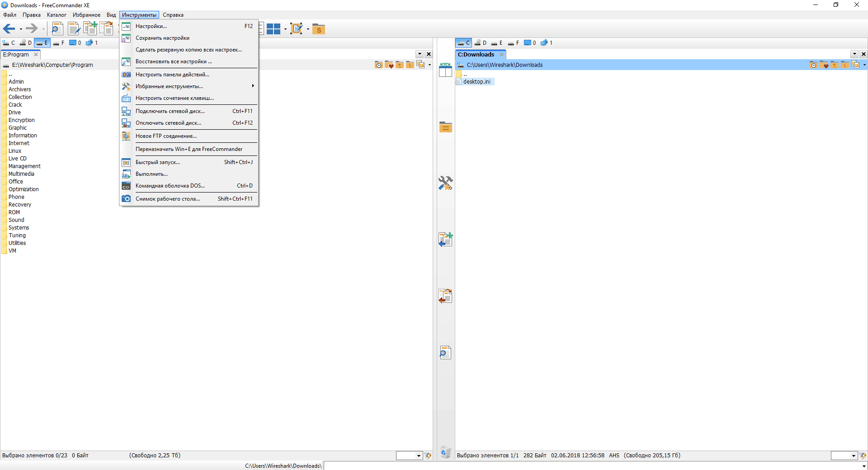This screenshot has height=470, width=868.
Task: Go back using the blue back arrow
Action: click(9, 29)
